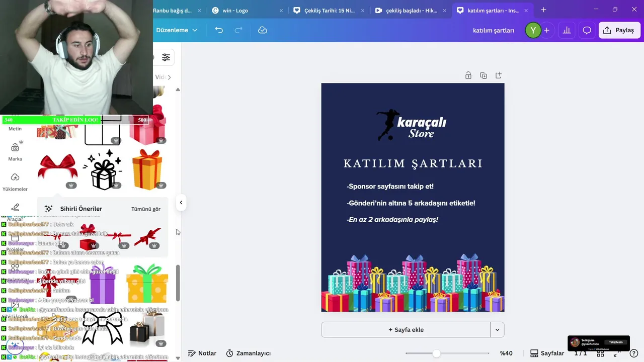Switch to the çekiliş başladı - Hik... tab
Screen dimensions: 644x362
410,10
